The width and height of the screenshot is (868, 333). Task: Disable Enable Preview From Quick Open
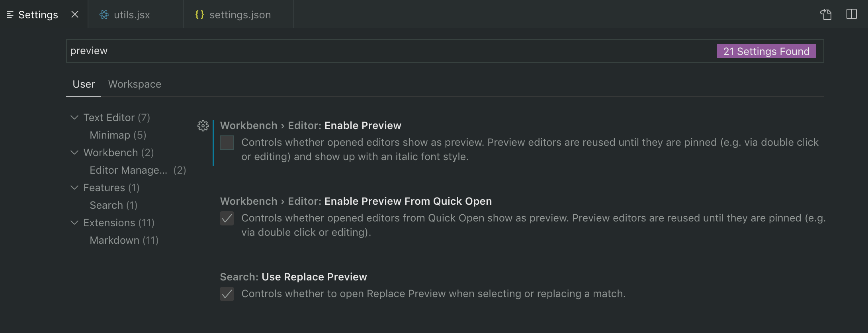pyautogui.click(x=227, y=218)
